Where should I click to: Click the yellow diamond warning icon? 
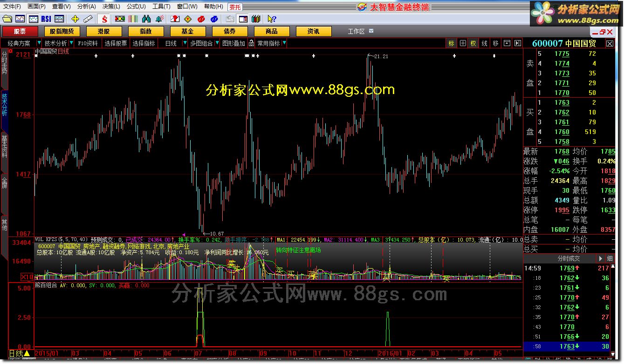[x=188, y=19]
